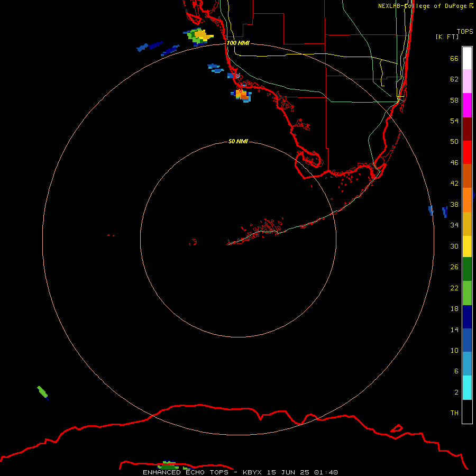Select the light green legend swatch near 22
Screen dimensions: 476x476
coord(467,293)
